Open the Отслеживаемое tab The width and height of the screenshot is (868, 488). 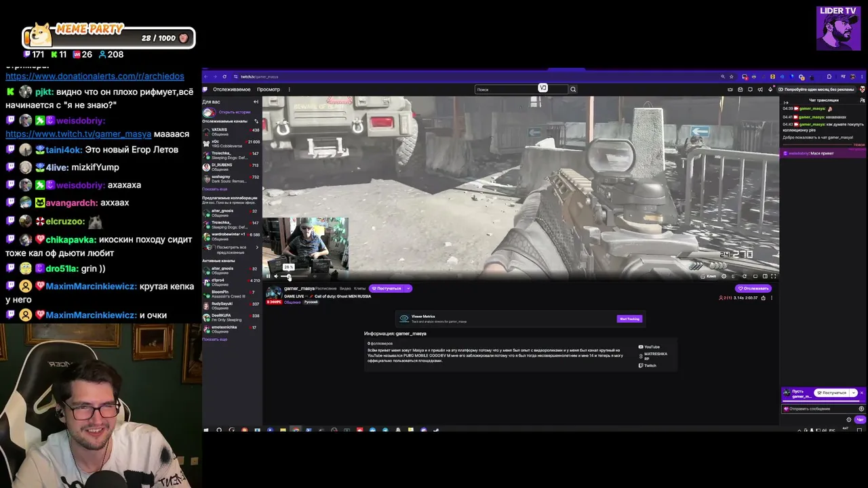(231, 89)
